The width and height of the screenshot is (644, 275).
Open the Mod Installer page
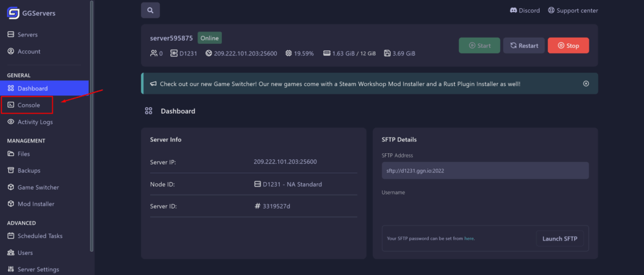click(x=35, y=203)
